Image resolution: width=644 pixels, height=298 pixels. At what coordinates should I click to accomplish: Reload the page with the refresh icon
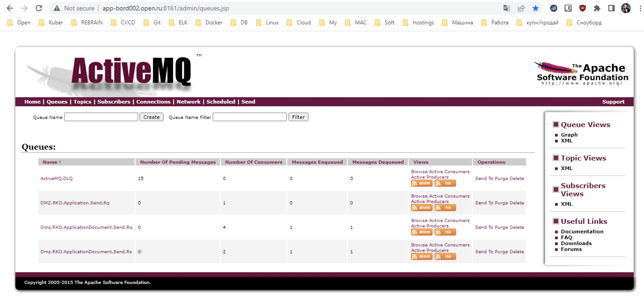(39, 8)
